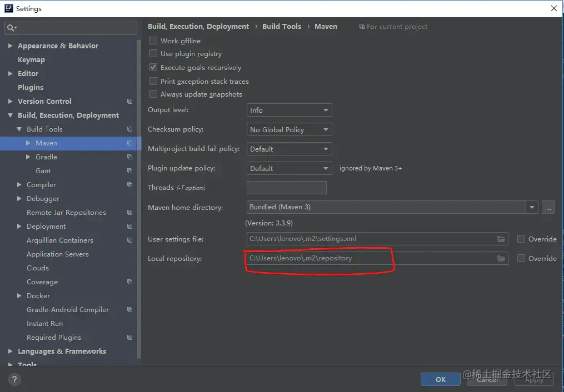Click project-level icon beside Coverage
The image size is (564, 392).
pos(130,282)
